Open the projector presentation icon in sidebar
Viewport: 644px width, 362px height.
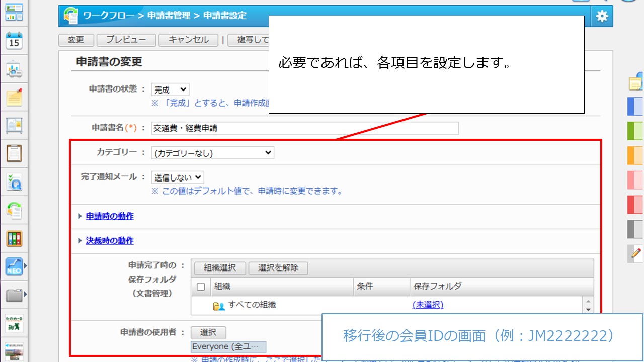point(14,70)
